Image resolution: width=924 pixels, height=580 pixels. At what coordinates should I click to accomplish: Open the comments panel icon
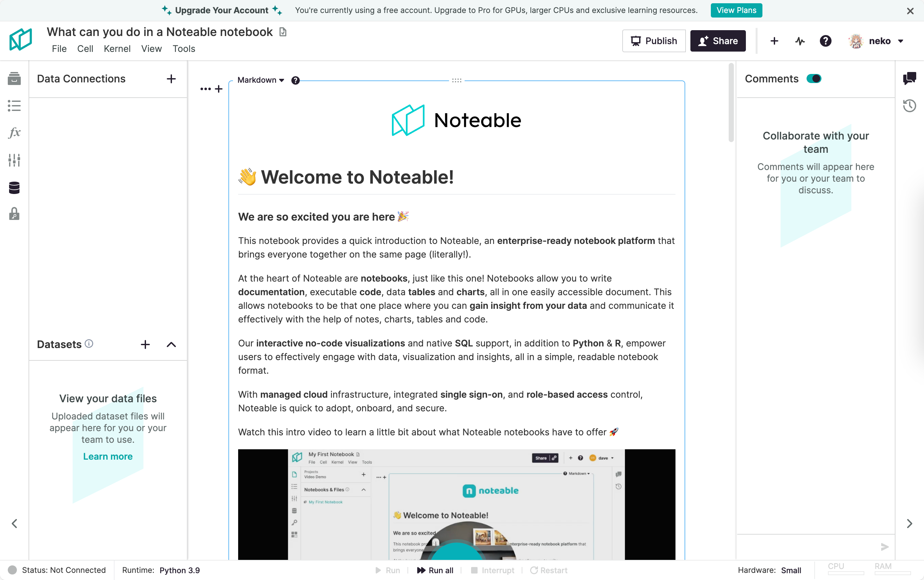tap(909, 79)
